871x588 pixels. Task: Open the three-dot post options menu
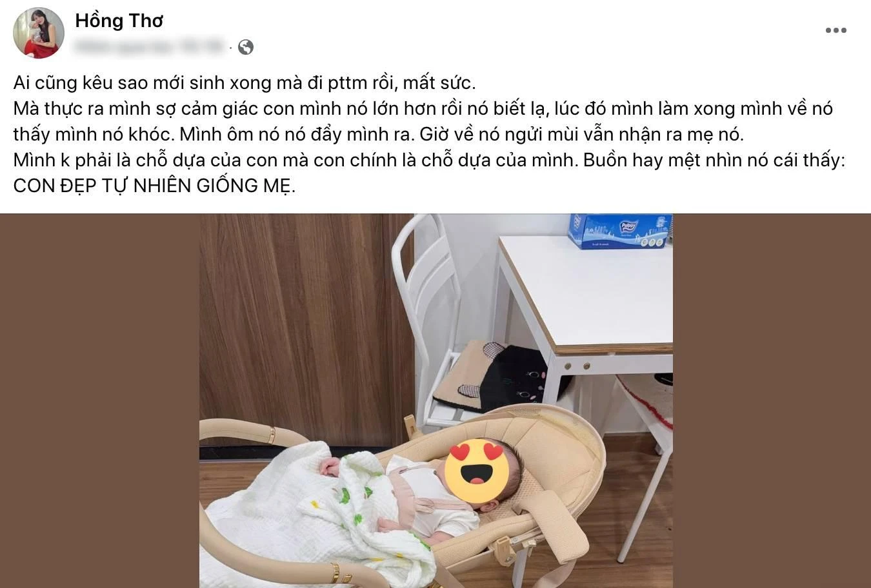[836, 30]
